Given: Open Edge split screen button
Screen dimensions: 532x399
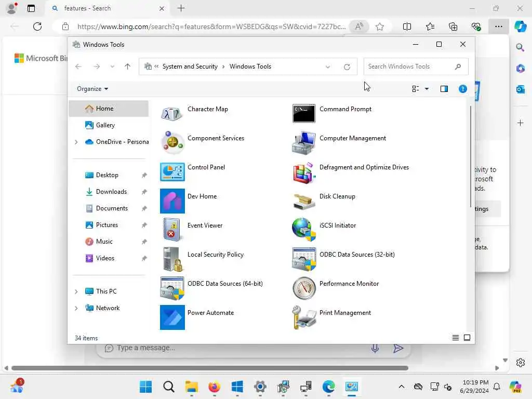Looking at the screenshot, I should (407, 26).
